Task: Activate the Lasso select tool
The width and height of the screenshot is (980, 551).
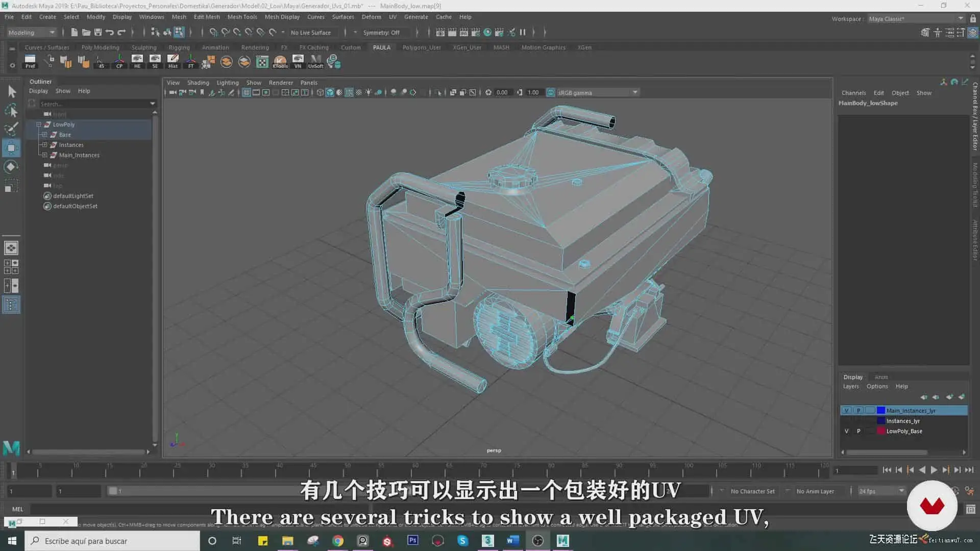Action: tap(11, 111)
